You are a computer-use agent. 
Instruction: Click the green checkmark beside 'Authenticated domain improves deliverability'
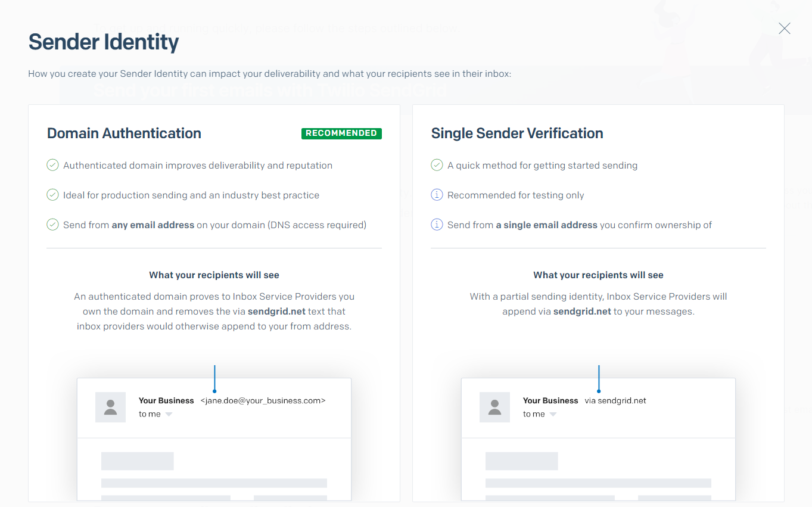52,165
